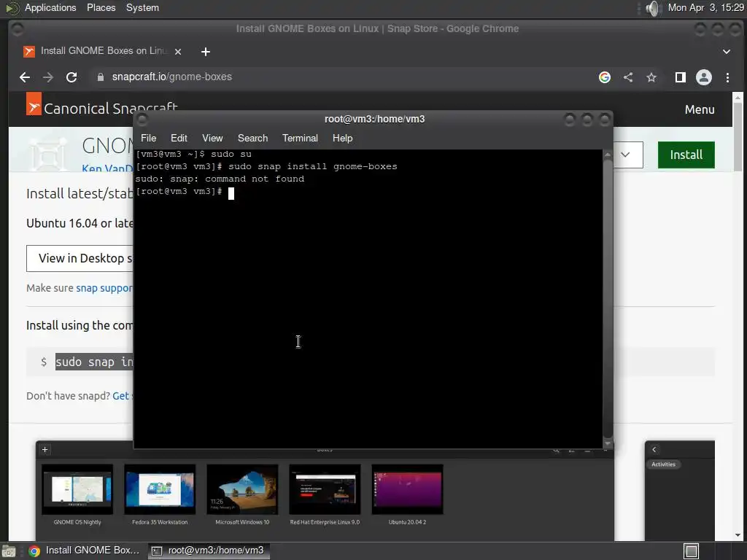Open the Red Hat Enterprise Linux 9.0 thumbnail
The image size is (747, 560).
tap(325, 489)
